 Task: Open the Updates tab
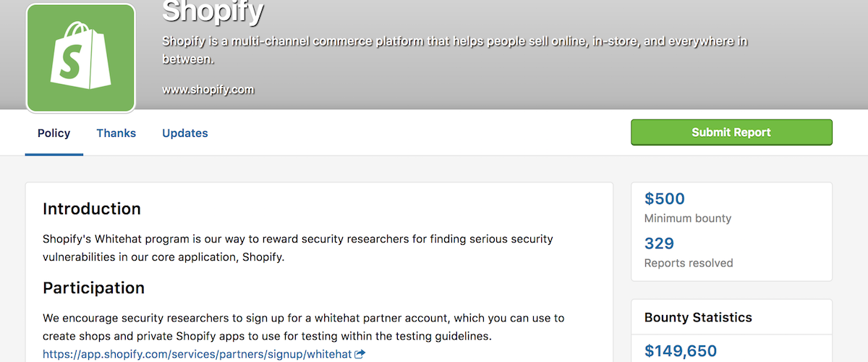tap(185, 133)
